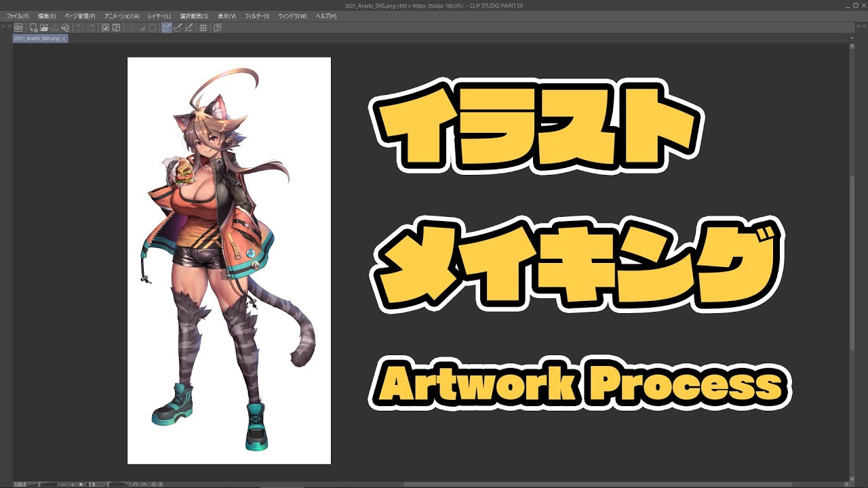This screenshot has width=868, height=488.
Task: Open the 編集(E) menu
Action: [47, 16]
